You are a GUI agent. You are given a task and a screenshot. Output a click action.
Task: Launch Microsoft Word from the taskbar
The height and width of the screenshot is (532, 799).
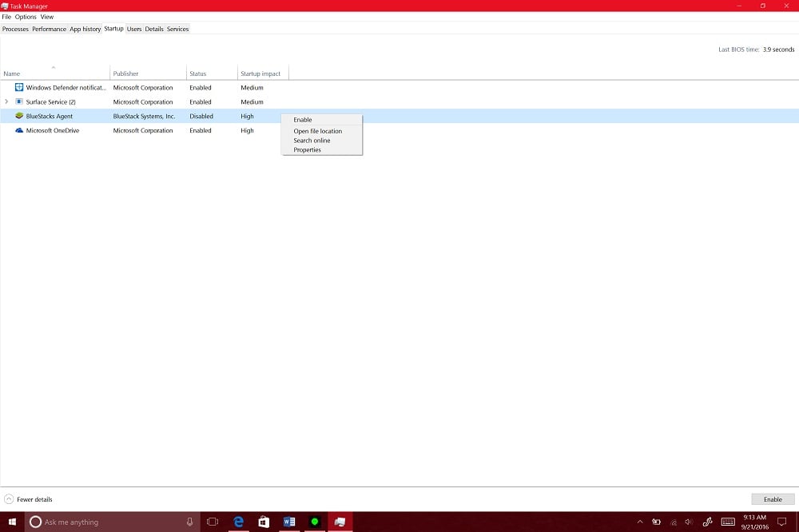click(288, 522)
